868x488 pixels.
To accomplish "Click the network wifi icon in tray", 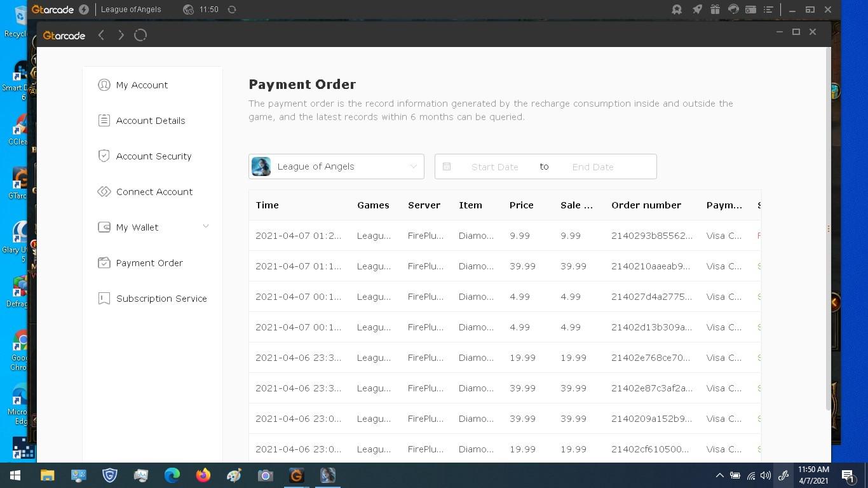I will click(x=750, y=475).
